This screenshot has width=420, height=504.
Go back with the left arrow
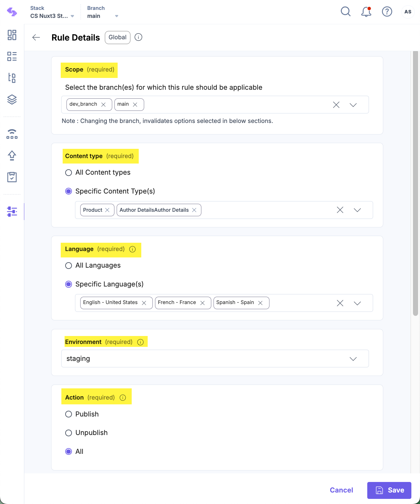[36, 37]
